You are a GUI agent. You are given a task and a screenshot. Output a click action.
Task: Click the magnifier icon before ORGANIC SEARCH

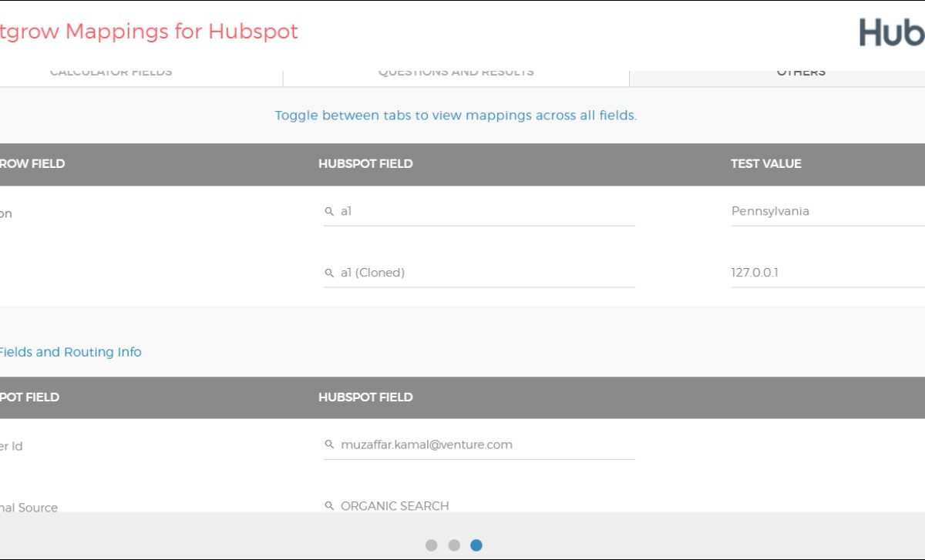329,506
